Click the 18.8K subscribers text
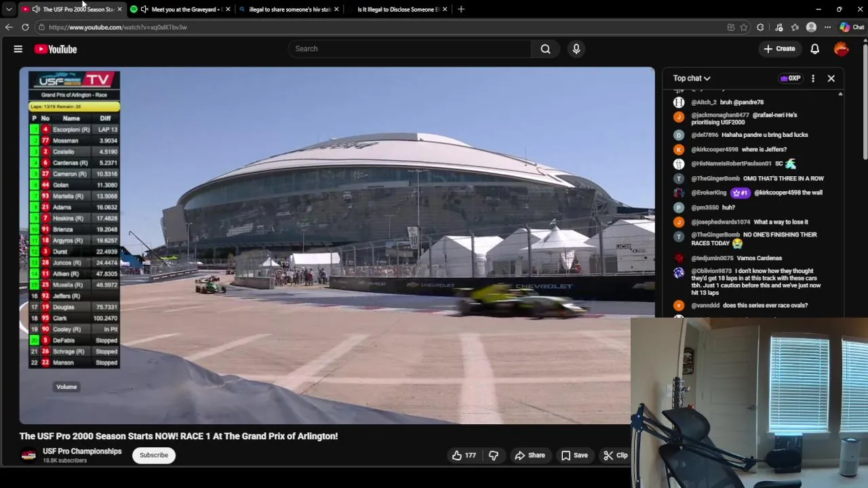The image size is (868, 488). click(x=65, y=461)
